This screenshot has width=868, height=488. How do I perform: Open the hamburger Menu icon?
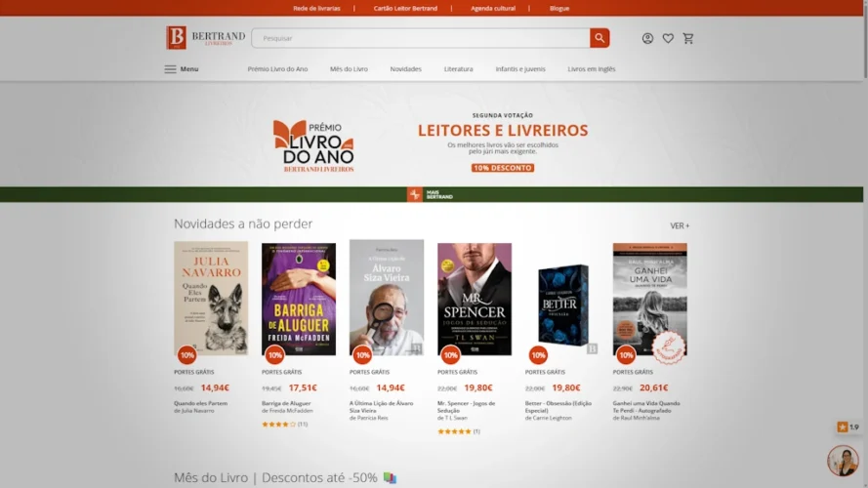(x=170, y=69)
